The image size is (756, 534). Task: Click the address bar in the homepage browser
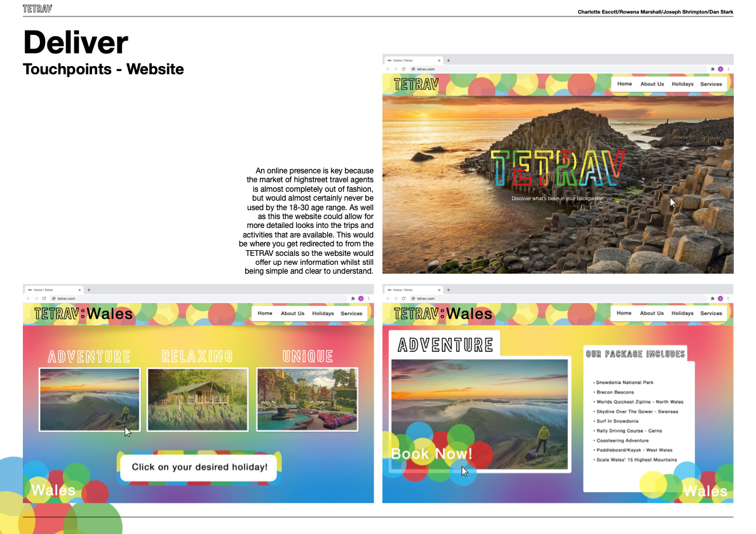click(558, 69)
